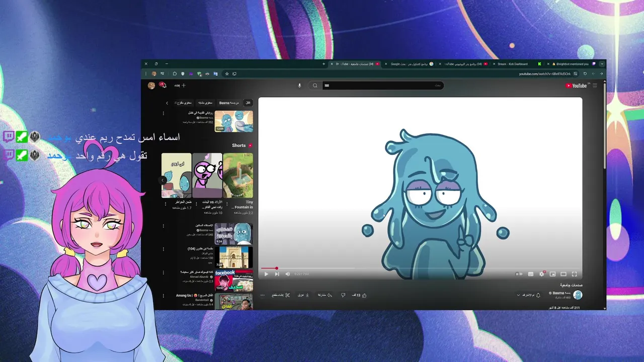Image resolution: width=644 pixels, height=362 pixels.
Task: Open YouTube notifications bell
Action: click(163, 85)
